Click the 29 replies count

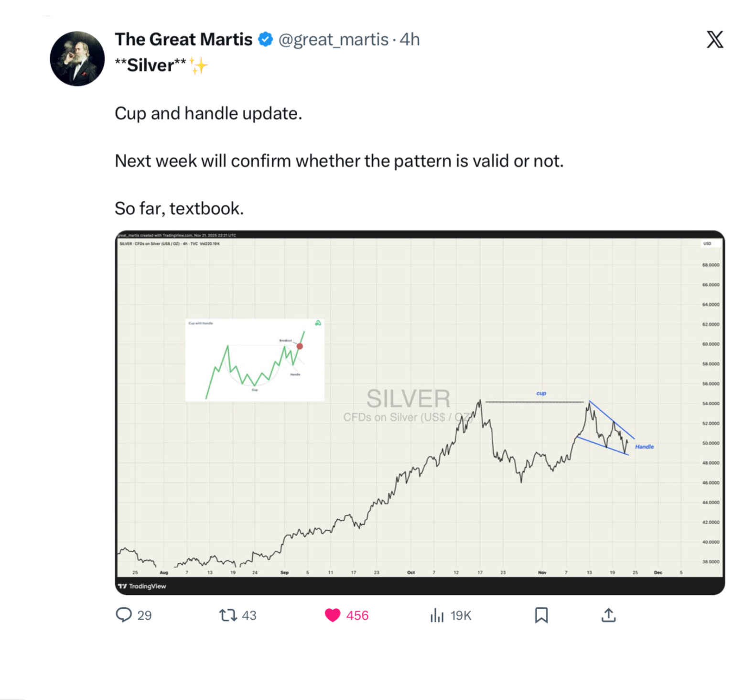pyautogui.click(x=144, y=615)
